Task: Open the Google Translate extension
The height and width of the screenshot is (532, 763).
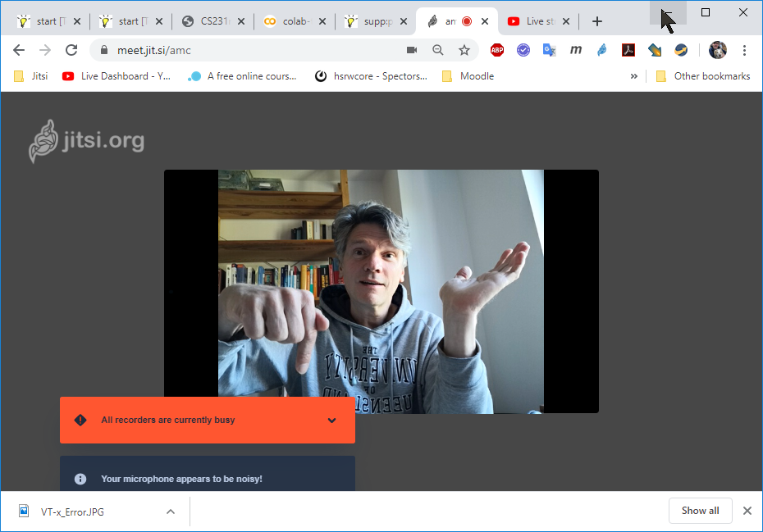Action: [549, 50]
